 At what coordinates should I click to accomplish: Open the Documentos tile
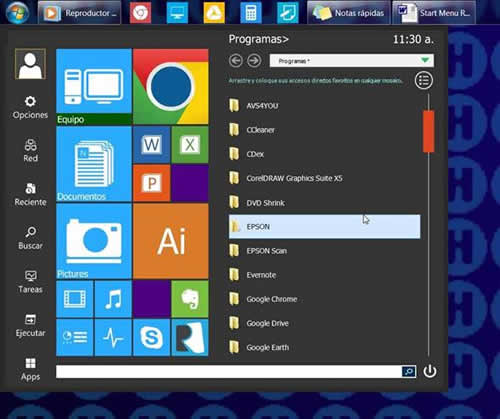[94, 164]
